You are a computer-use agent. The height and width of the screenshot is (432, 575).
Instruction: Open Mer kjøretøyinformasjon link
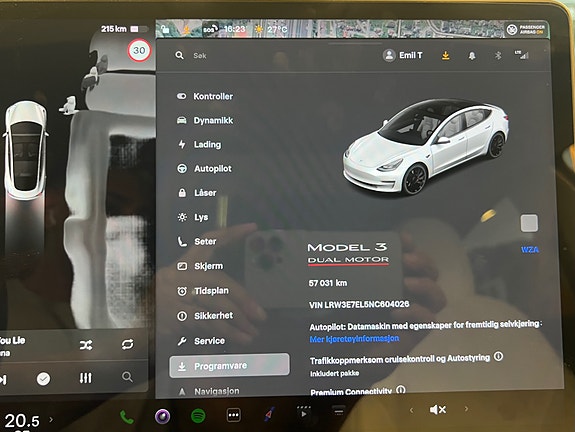click(x=354, y=338)
